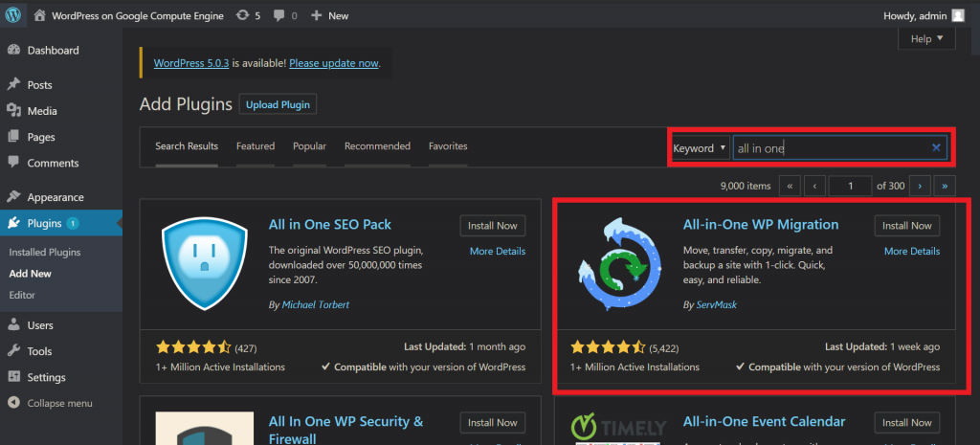Click the Media sidebar icon

pos(13,111)
